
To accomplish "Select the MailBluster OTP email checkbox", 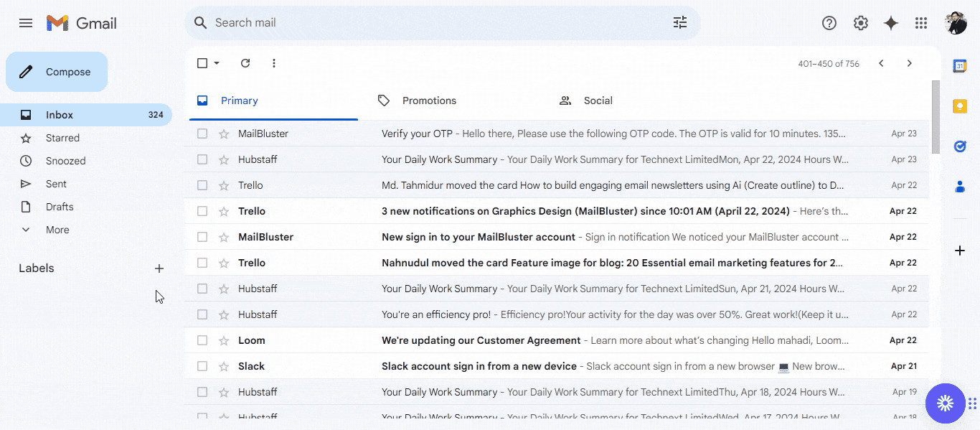I will tap(202, 133).
